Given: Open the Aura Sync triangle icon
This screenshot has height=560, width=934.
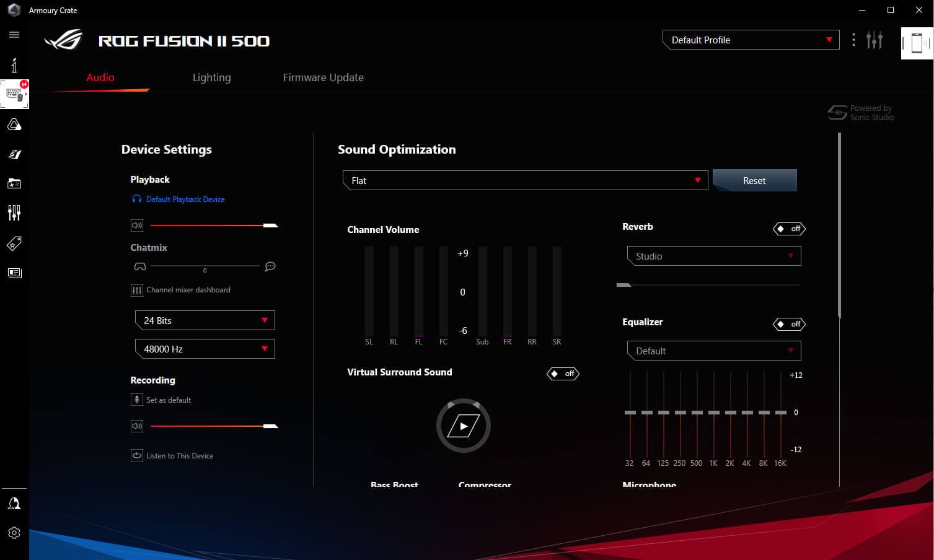Looking at the screenshot, I should tap(14, 125).
